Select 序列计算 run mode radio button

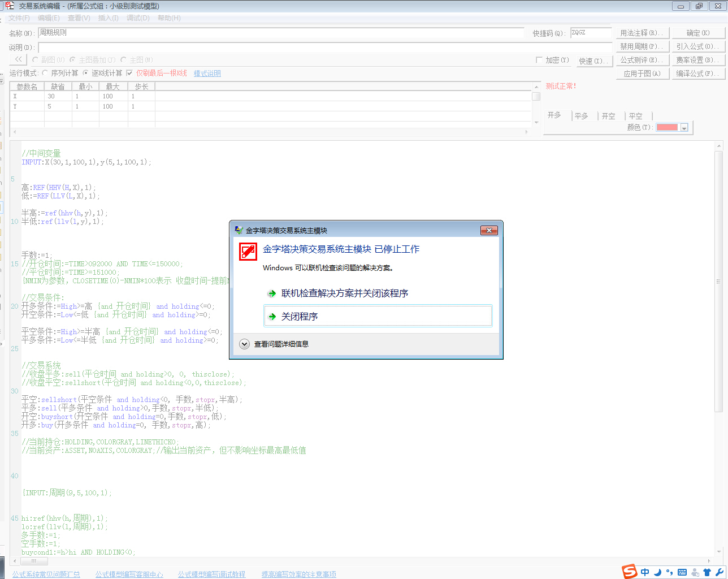[45, 73]
